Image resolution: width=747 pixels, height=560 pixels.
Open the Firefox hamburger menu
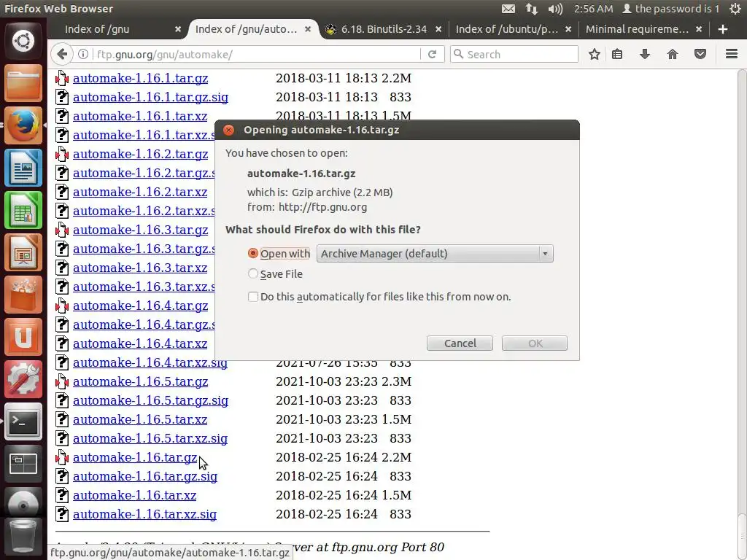[732, 54]
